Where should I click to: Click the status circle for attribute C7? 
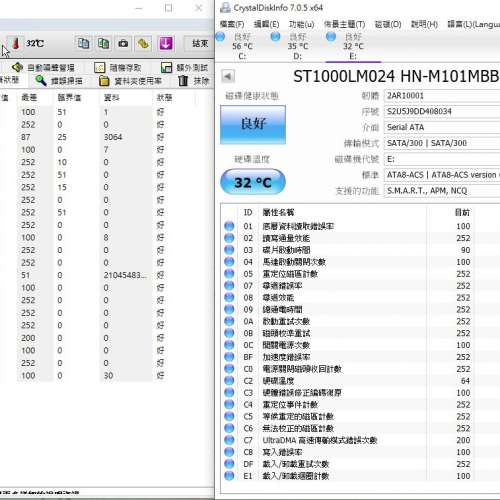[x=229, y=440]
